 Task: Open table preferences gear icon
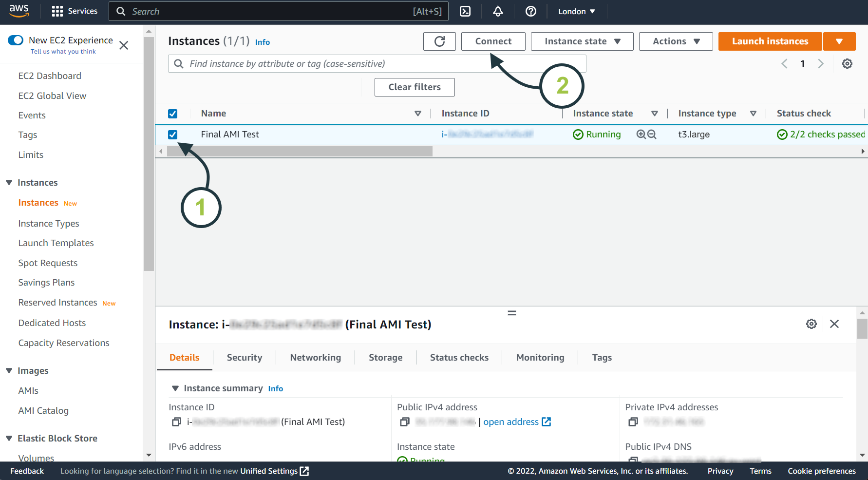pos(847,64)
